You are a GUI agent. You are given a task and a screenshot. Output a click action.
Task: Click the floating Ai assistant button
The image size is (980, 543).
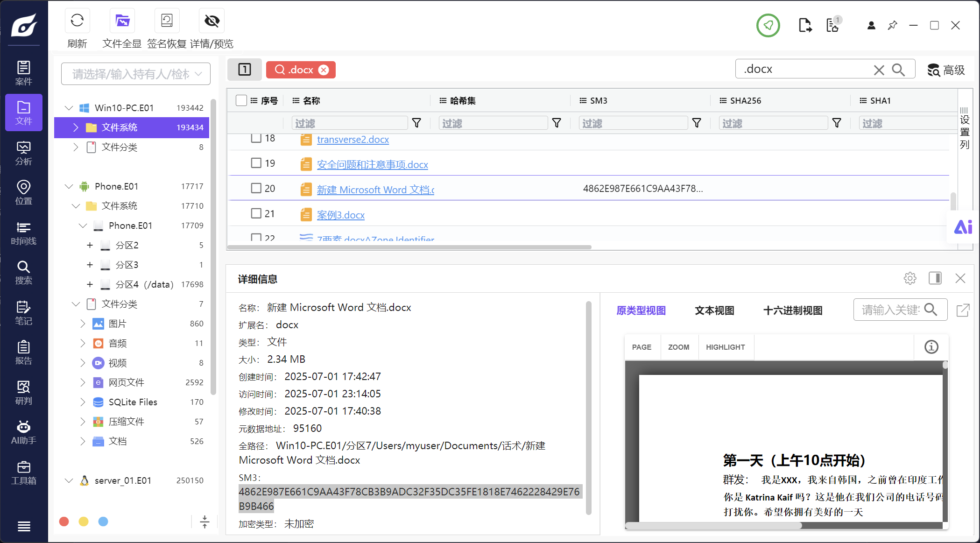pos(963,227)
